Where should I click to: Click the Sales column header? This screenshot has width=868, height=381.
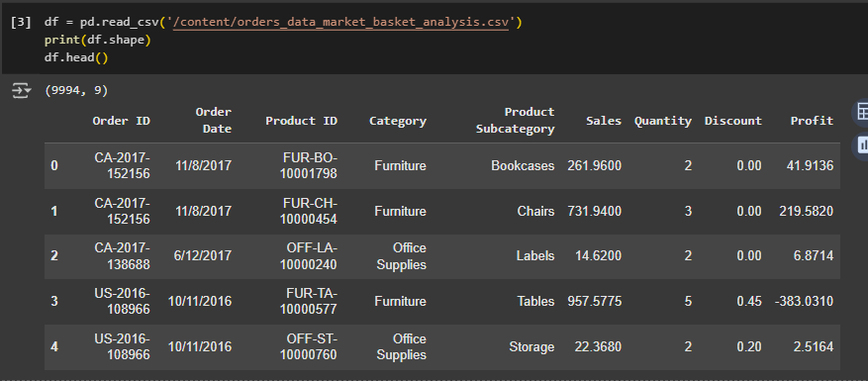tap(604, 121)
